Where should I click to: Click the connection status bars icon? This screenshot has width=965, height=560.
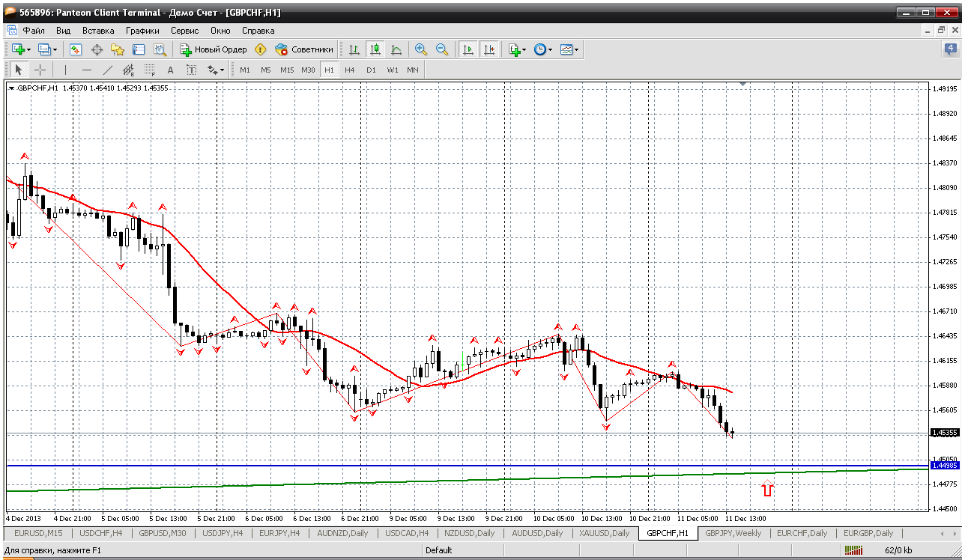click(853, 550)
